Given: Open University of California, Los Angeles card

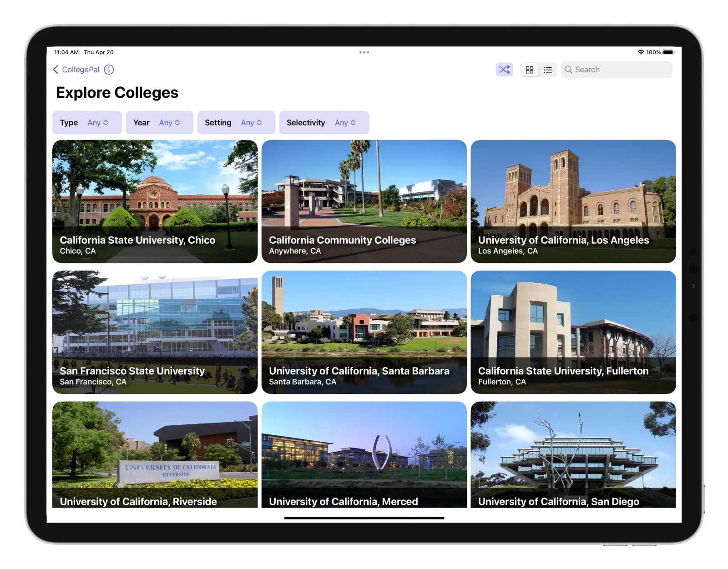Looking at the screenshot, I should 573,201.
